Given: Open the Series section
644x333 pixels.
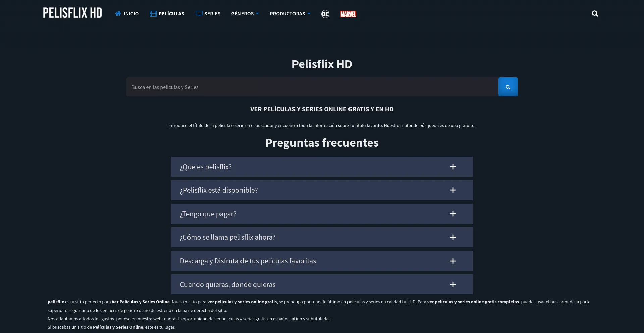Looking at the screenshot, I should pyautogui.click(x=208, y=14).
